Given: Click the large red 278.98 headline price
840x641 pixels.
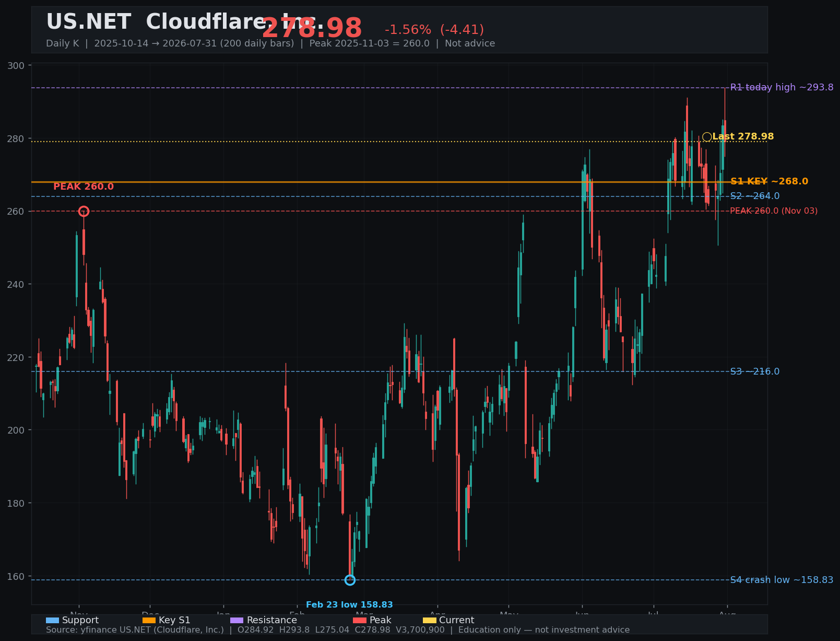Looking at the screenshot, I should tap(312, 28).
